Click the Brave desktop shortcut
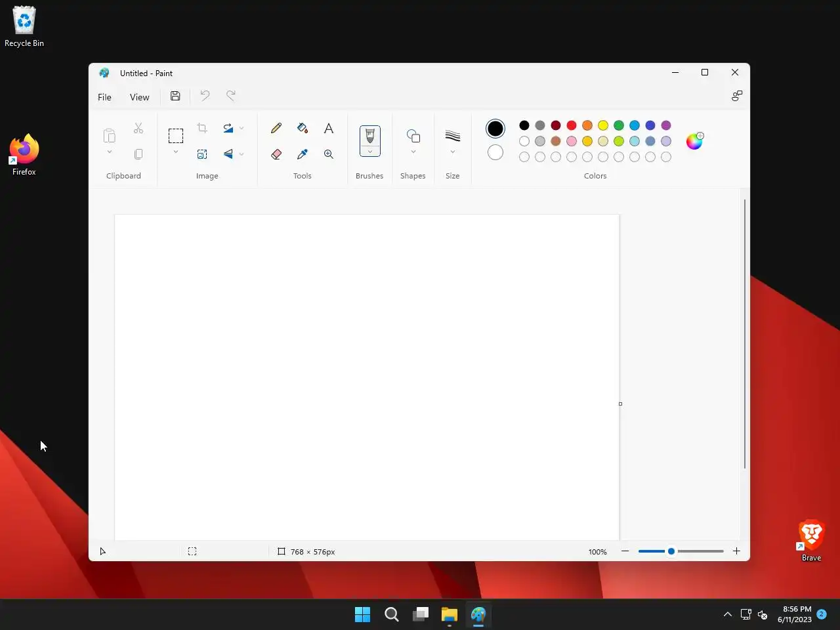 point(811,541)
